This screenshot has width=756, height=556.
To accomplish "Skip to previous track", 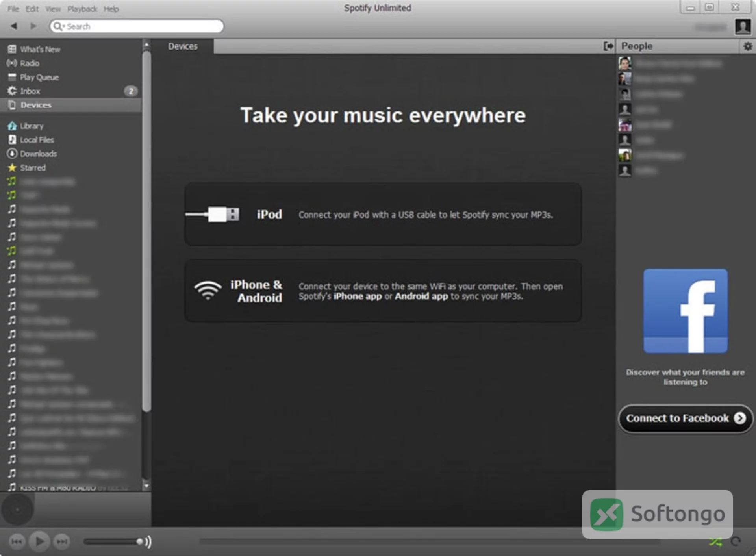I will pos(17,542).
